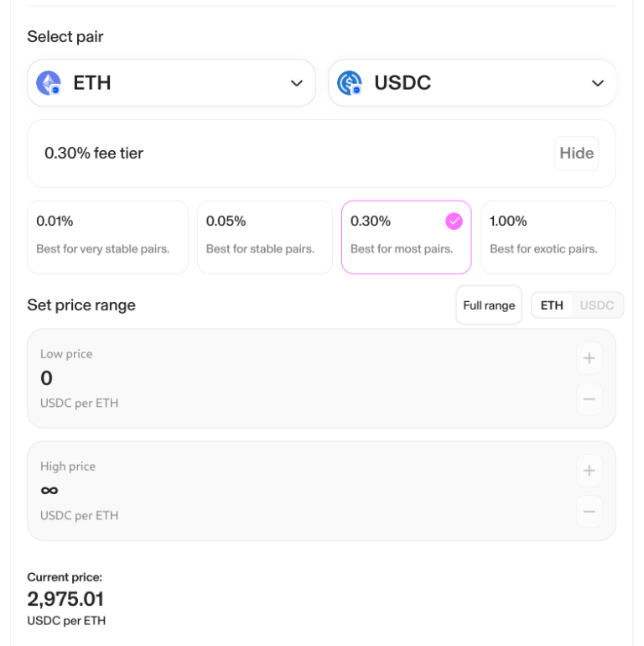Click the pink checkmark on 0.30% tier

tap(454, 221)
